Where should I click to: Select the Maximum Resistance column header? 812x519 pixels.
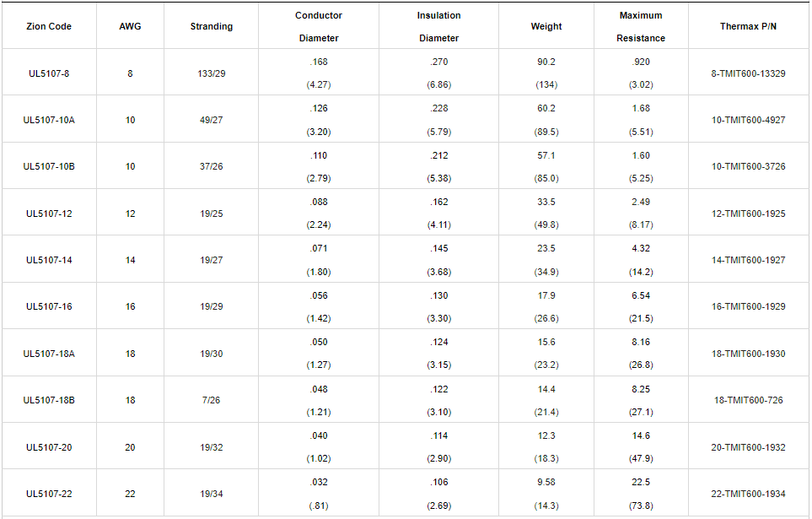(641, 26)
